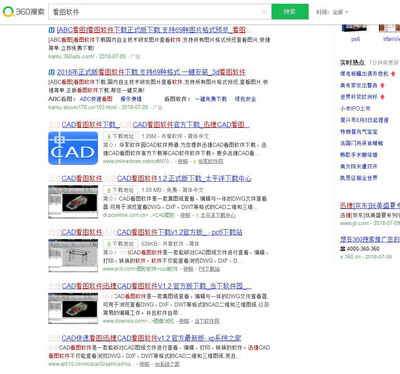Open 快照 for the www.downxia.com result
Screen dimensions: 400x374
coord(184,321)
